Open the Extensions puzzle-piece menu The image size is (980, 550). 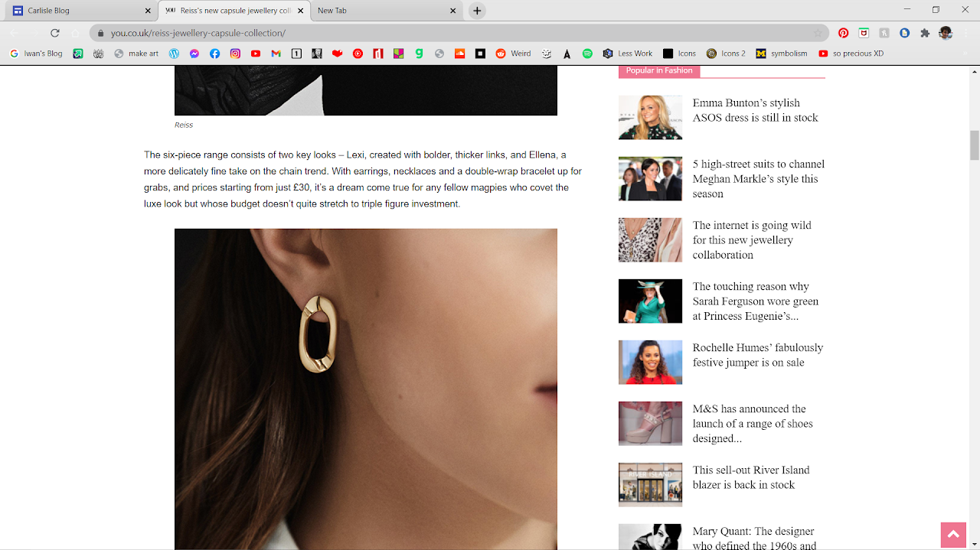pyautogui.click(x=925, y=33)
